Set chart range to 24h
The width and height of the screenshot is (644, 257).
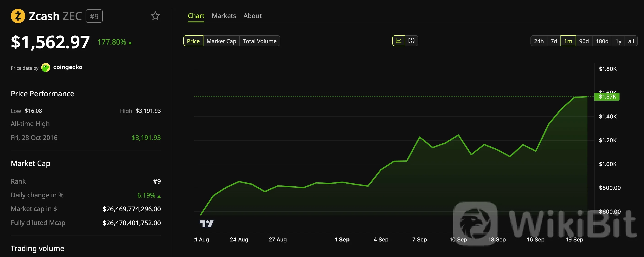click(x=539, y=41)
